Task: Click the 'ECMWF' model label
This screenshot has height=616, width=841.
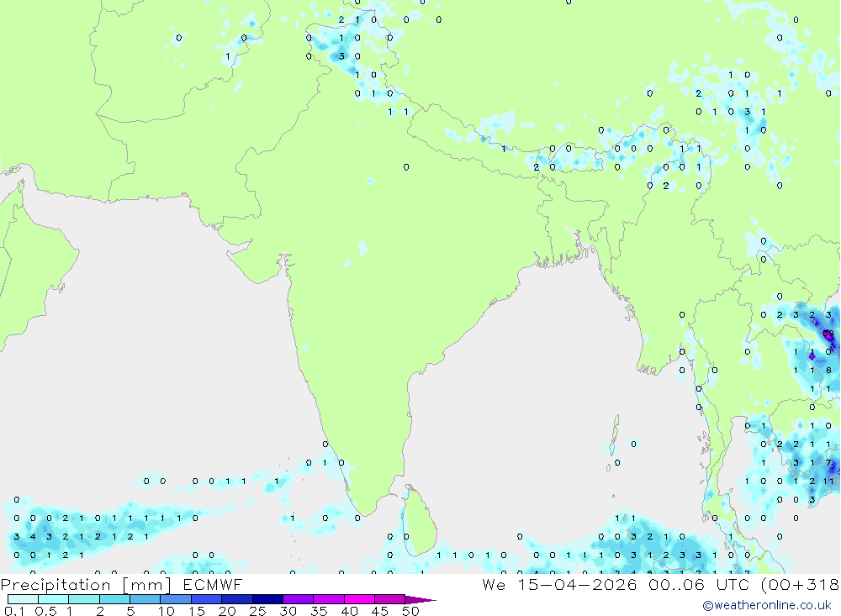Action: (213, 584)
